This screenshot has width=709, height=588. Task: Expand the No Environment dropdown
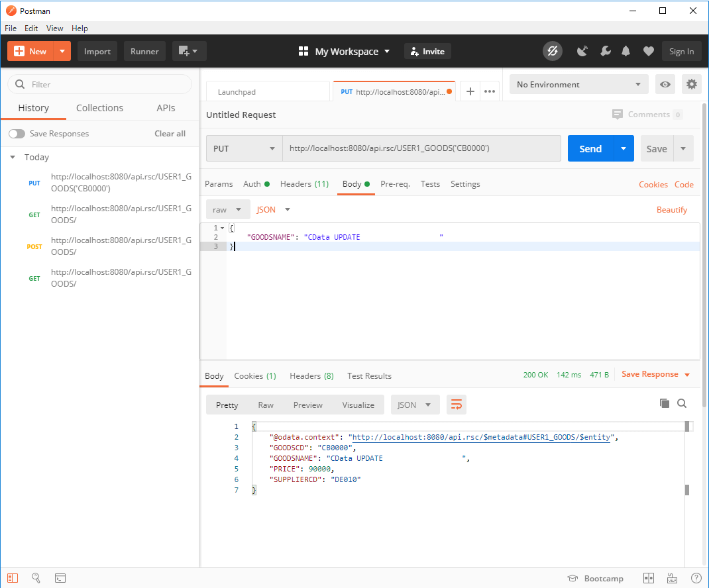click(579, 84)
